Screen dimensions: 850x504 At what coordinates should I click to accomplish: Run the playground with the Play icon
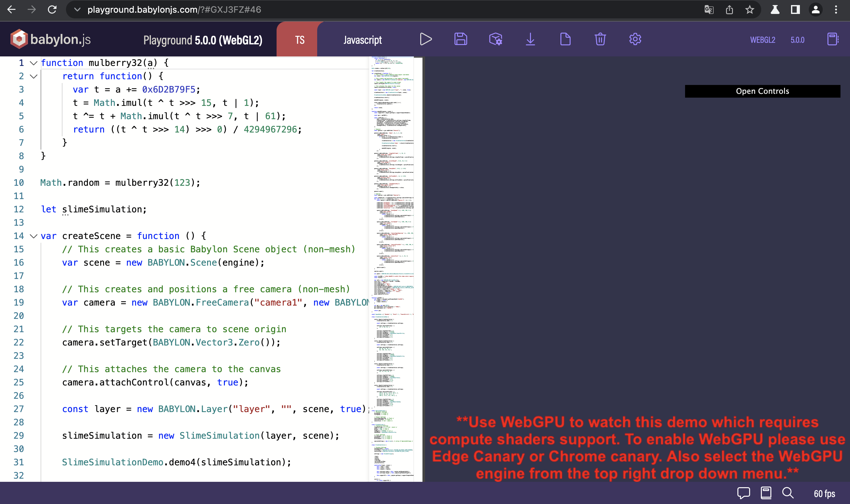[x=426, y=39]
